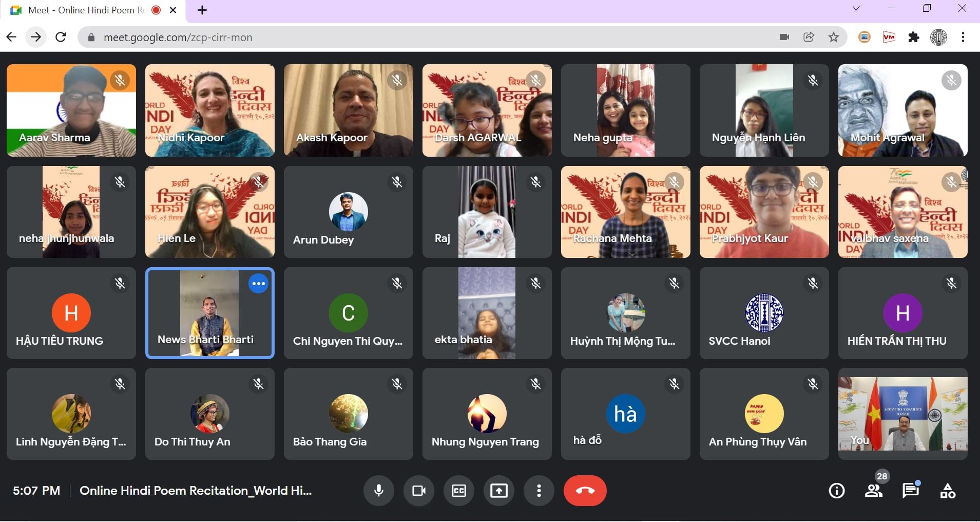Open browser Extensions puzzle icon
The image size is (980, 522).
pos(914,37)
